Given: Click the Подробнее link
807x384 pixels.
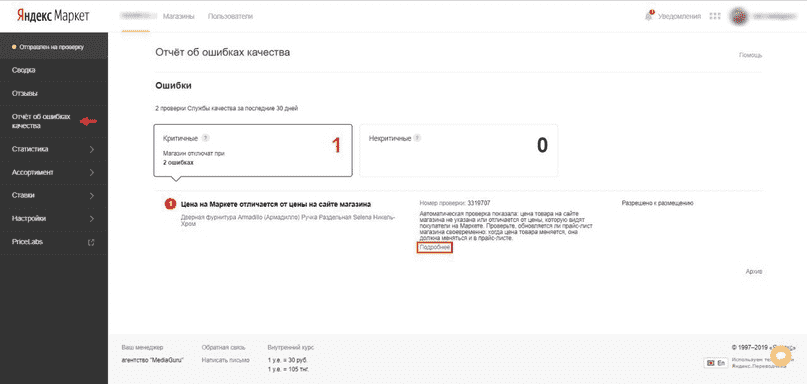Looking at the screenshot, I should [435, 248].
